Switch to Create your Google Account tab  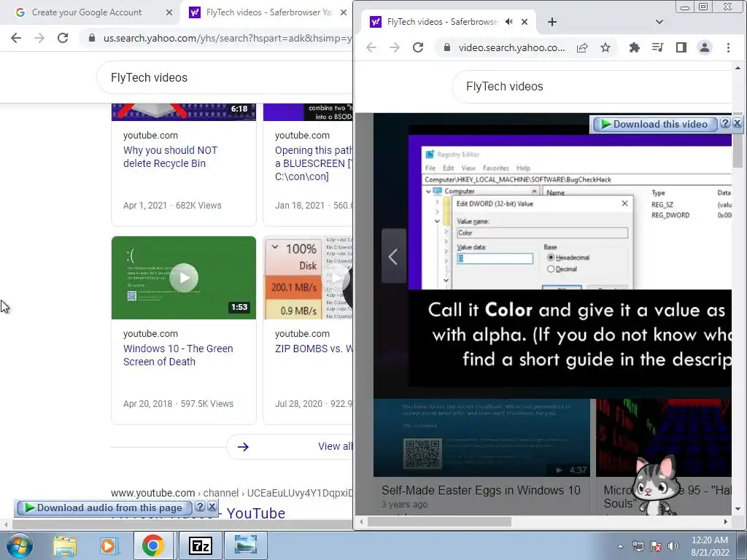[87, 12]
